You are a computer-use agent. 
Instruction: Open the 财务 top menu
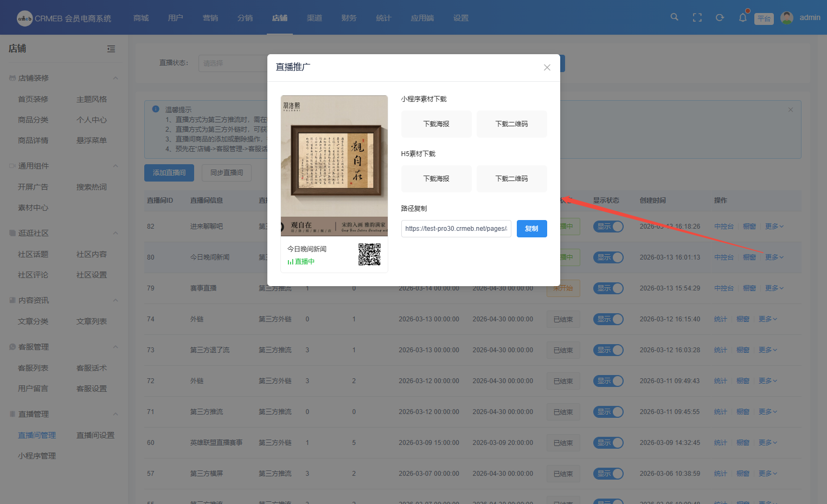click(x=349, y=18)
